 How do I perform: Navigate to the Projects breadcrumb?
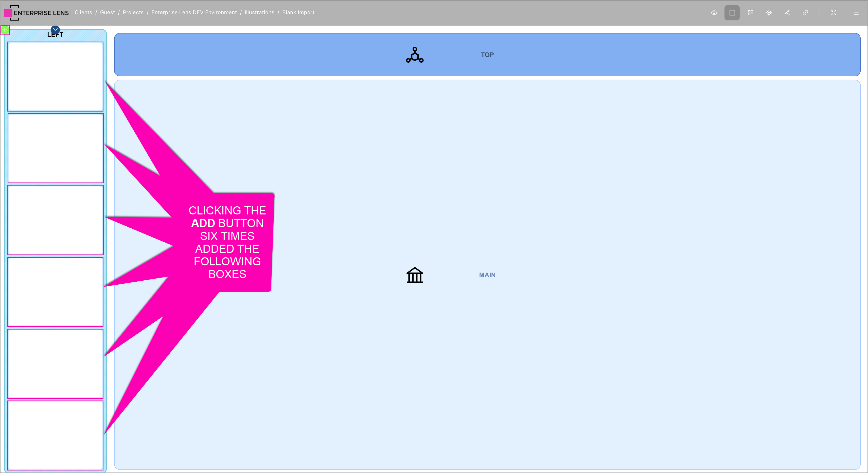pos(133,12)
